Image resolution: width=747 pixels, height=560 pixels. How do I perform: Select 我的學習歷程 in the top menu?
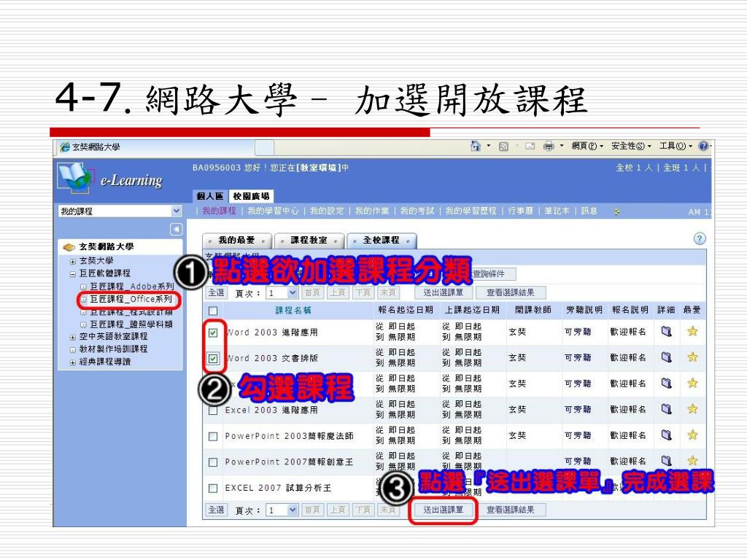[471, 211]
